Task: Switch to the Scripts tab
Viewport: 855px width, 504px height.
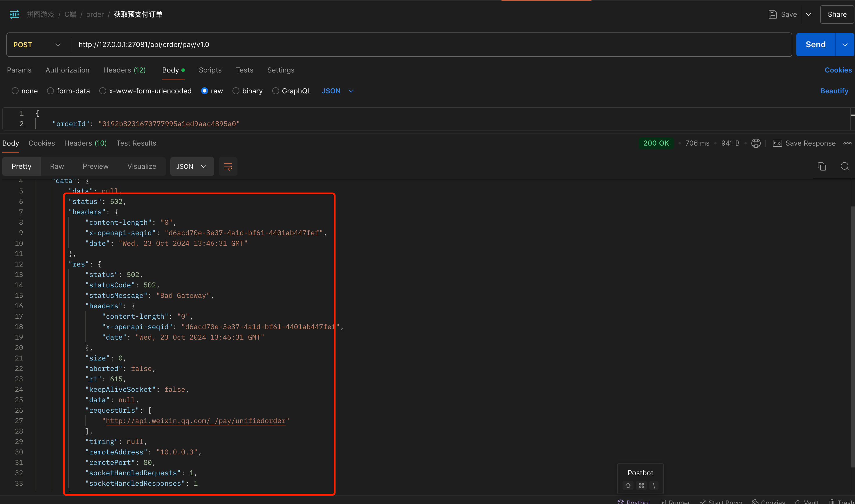Action: coord(210,70)
